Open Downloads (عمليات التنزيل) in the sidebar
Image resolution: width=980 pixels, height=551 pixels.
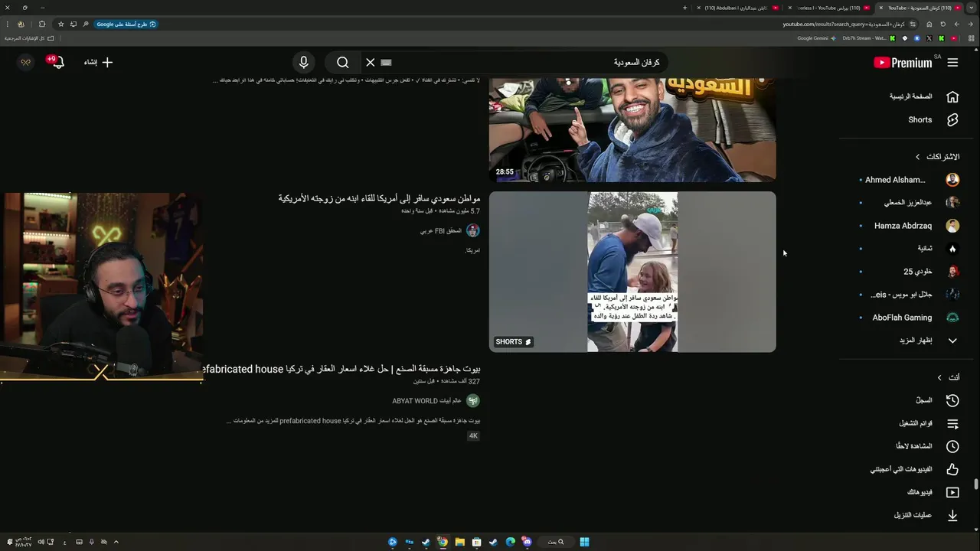907,515
